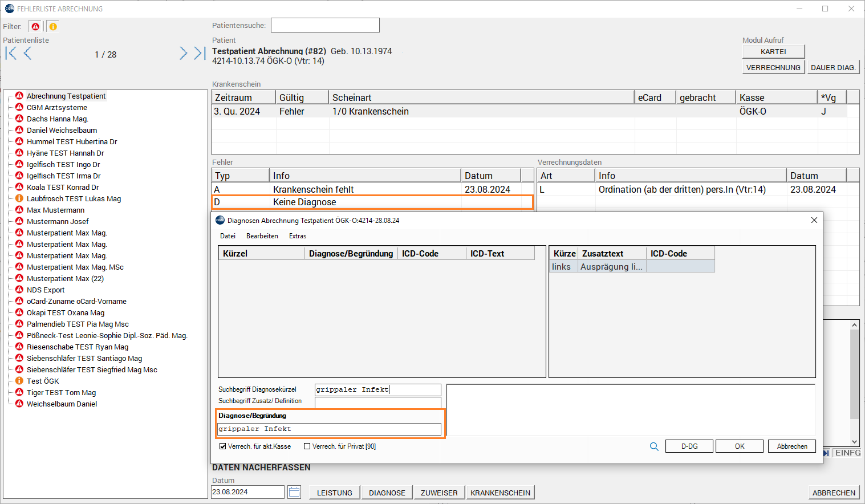Select Test ÖGK in patient list
Viewport: 865px width, 504px height.
[43, 381]
